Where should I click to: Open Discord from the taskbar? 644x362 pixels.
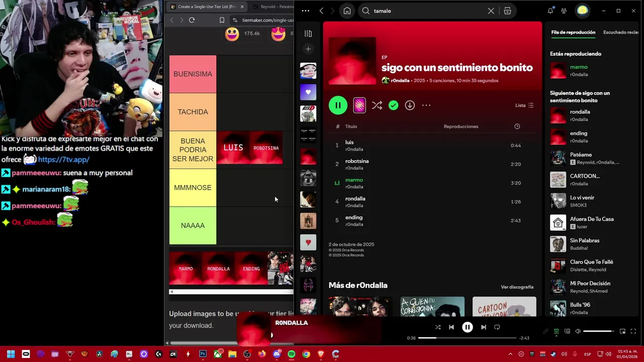coord(277,354)
